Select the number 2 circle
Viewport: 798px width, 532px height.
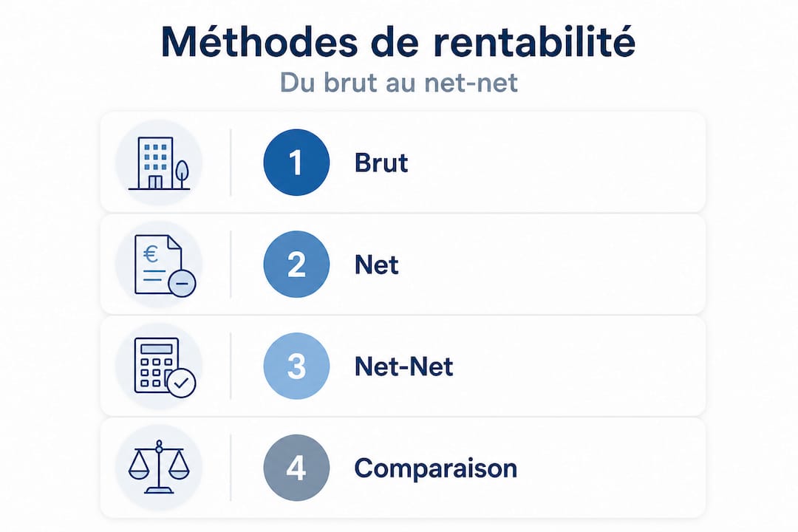[x=296, y=265]
